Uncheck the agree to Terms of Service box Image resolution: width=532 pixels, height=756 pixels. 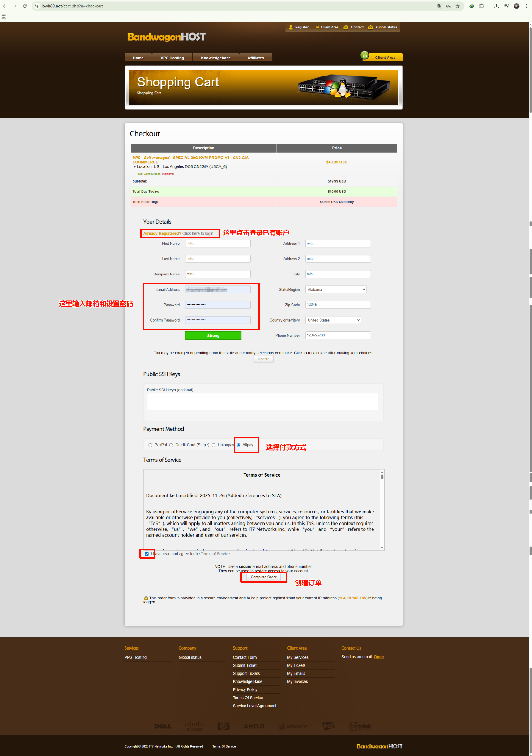tap(147, 554)
